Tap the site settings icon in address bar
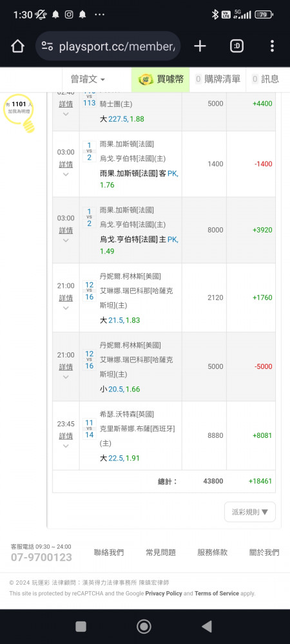The width and height of the screenshot is (290, 644). 47,46
